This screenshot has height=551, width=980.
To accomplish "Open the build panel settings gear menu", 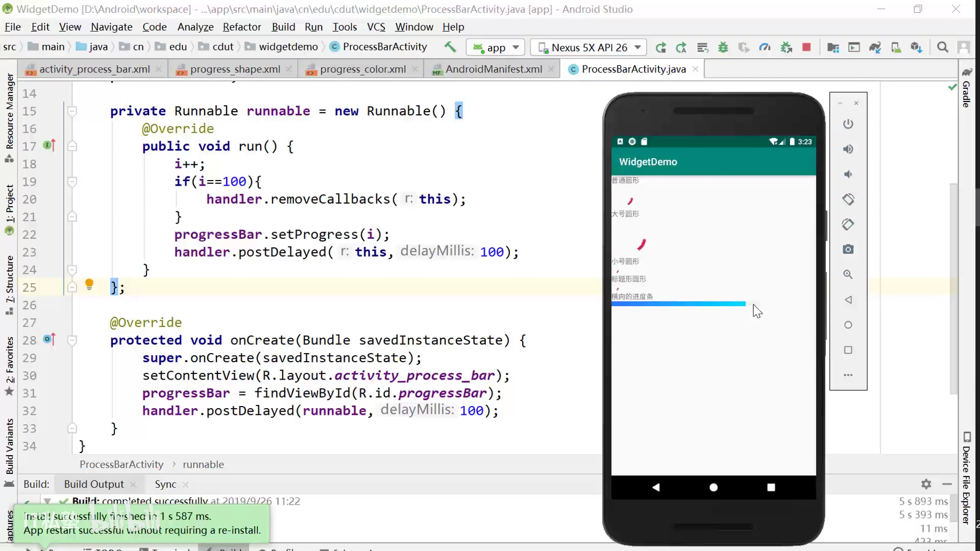I will point(926,484).
